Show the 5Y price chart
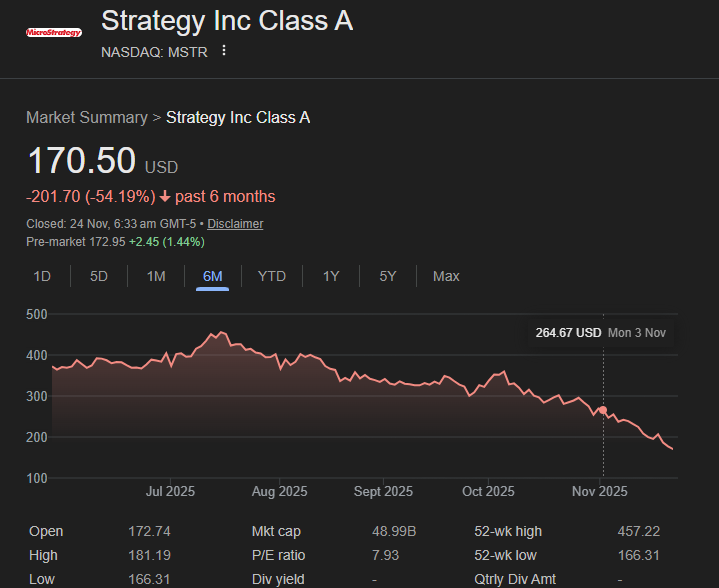 click(388, 276)
